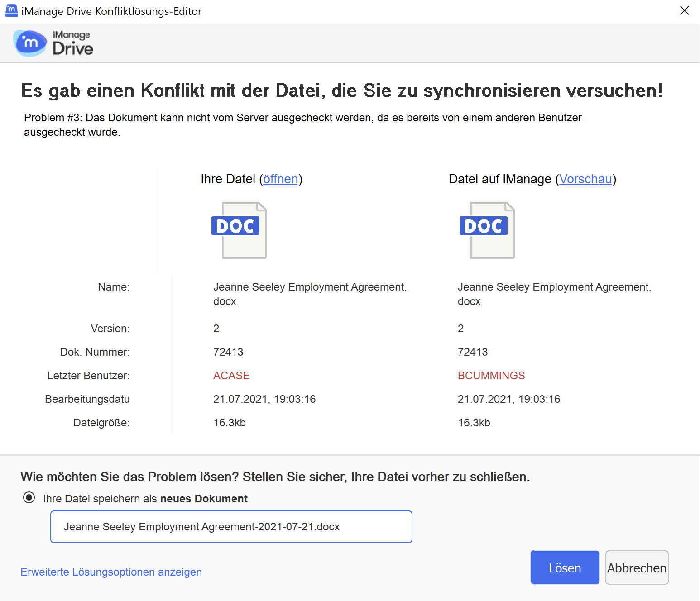Open the Vorschau link for iManage file
Viewport: 700px width, 601px height.
[x=585, y=179]
